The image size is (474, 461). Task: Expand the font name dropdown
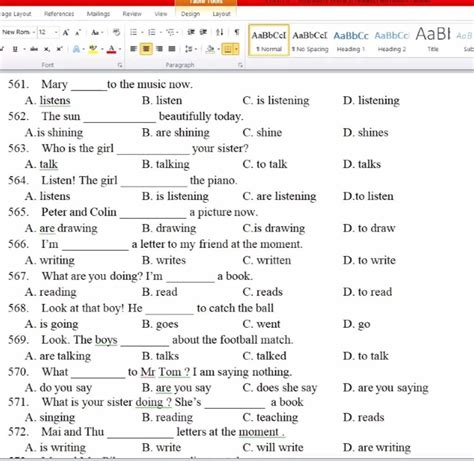(x=34, y=32)
